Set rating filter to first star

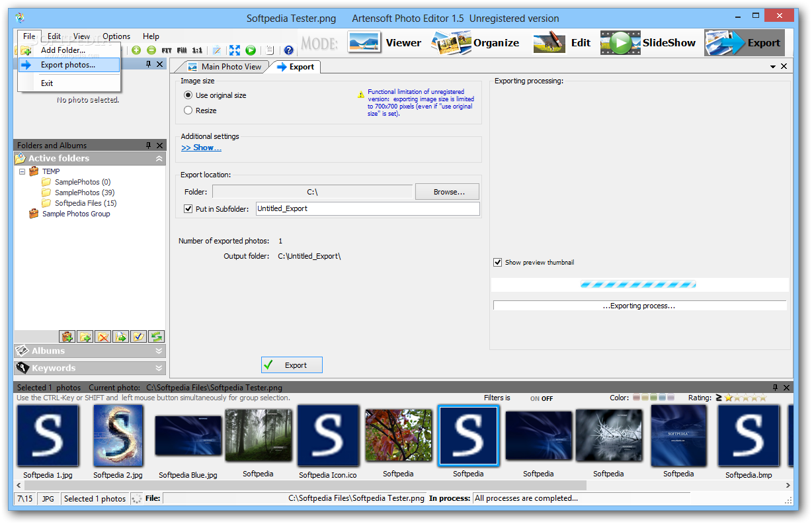tap(729, 398)
